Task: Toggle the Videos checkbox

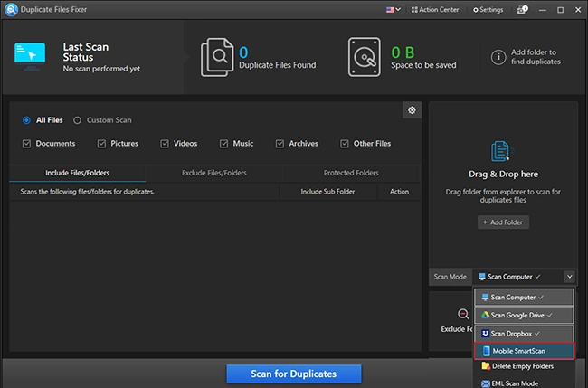Action: (x=165, y=144)
